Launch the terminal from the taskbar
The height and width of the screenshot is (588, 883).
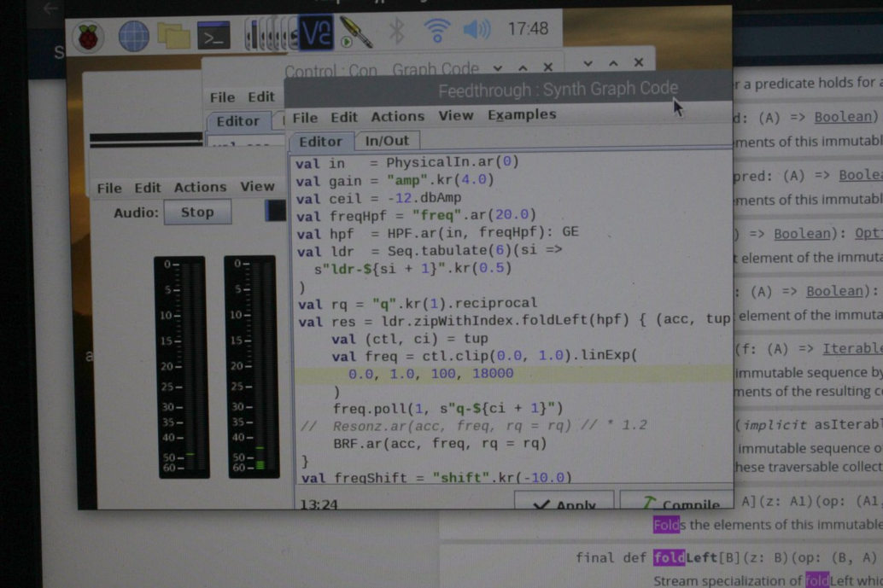pos(213,36)
